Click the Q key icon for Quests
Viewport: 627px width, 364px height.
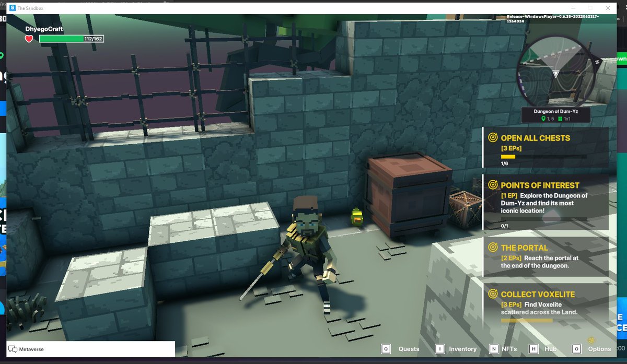386,349
